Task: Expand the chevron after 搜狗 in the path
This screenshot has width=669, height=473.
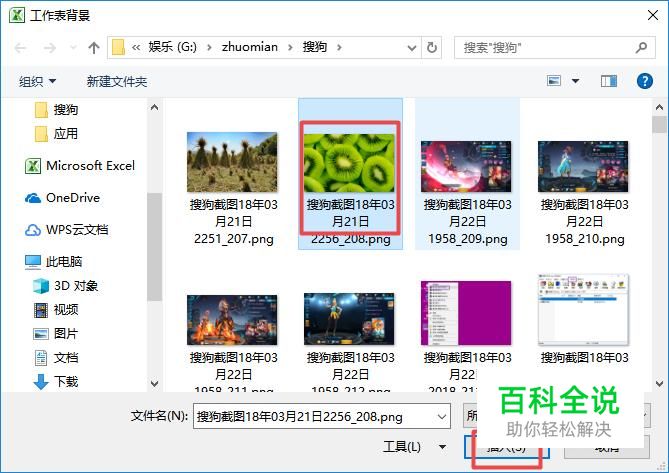Action: pos(339,47)
